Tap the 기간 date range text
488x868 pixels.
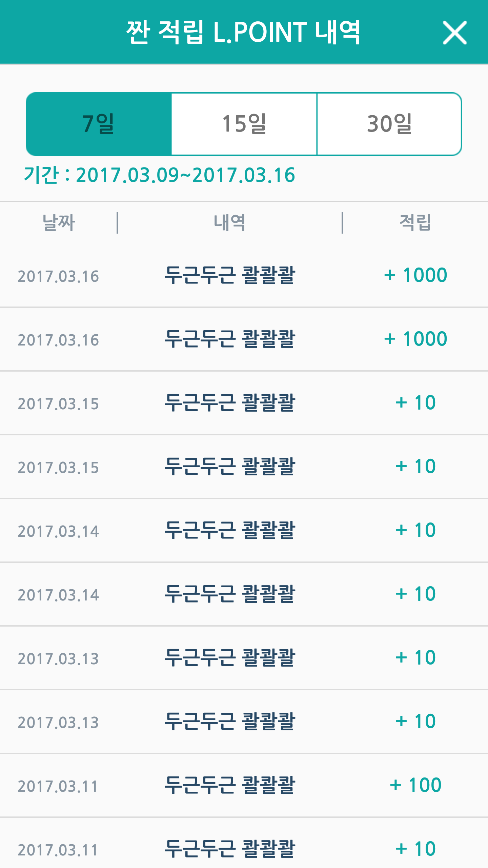(159, 175)
